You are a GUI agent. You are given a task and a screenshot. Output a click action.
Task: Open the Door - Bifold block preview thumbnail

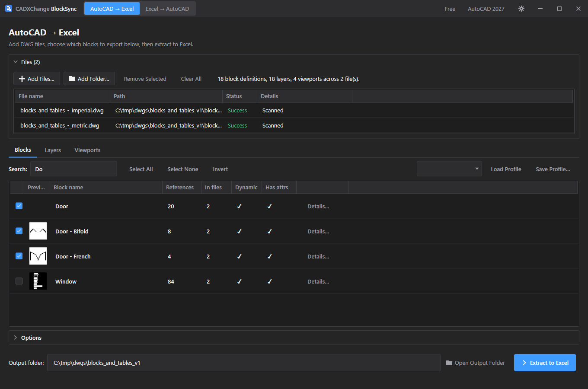tap(38, 231)
